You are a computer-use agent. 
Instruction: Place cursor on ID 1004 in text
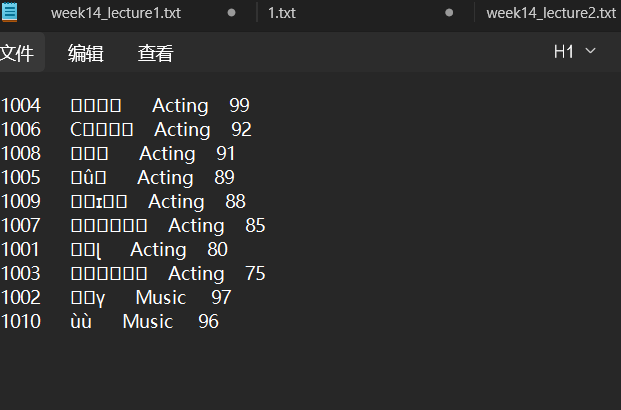point(21,106)
